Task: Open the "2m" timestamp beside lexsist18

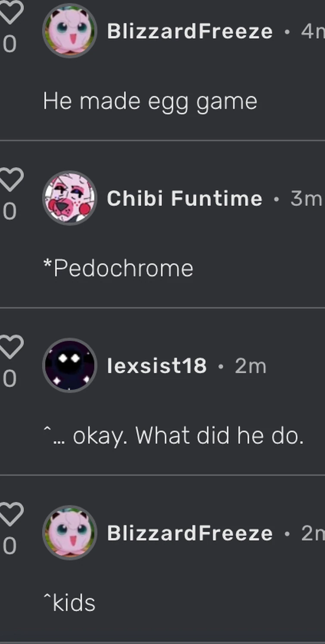Action: 250,366
